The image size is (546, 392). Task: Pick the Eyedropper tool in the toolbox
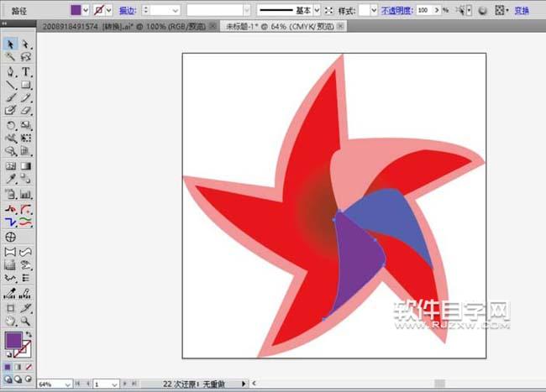coord(10,179)
